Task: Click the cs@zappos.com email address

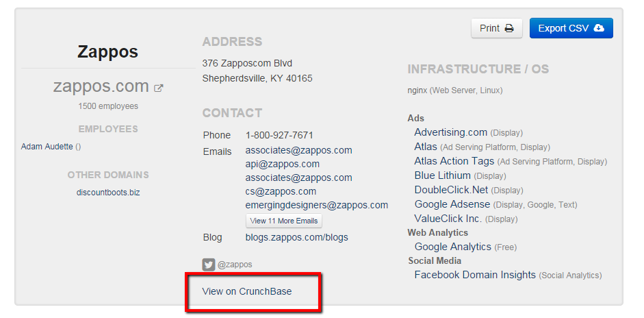Action: tap(281, 191)
